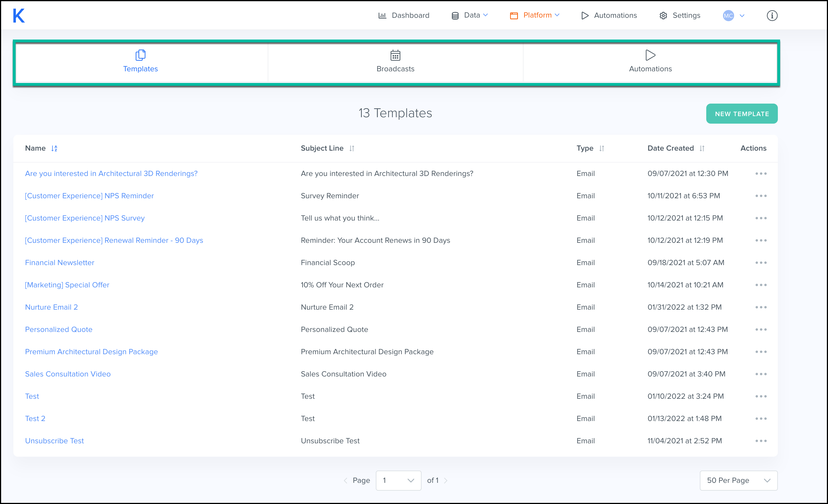Click the MC user avatar

pyautogui.click(x=728, y=15)
